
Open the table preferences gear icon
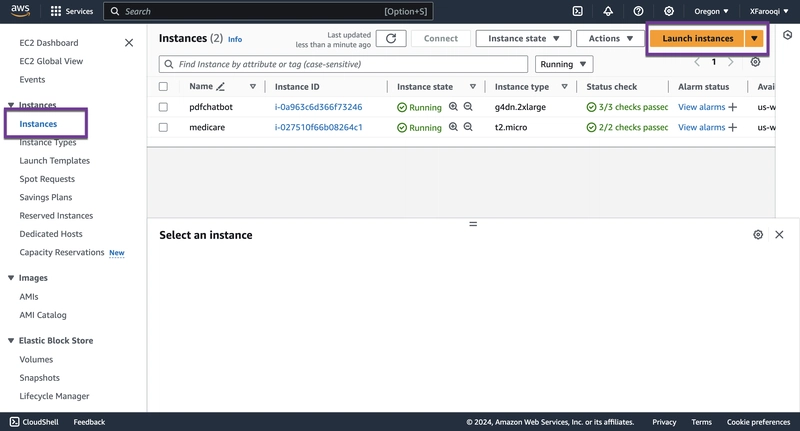(755, 62)
